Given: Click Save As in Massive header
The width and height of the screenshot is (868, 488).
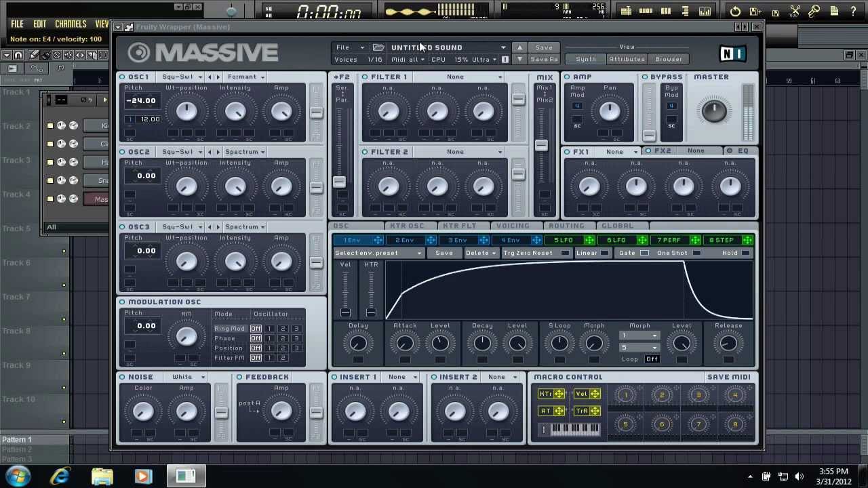Looking at the screenshot, I should click(544, 60).
